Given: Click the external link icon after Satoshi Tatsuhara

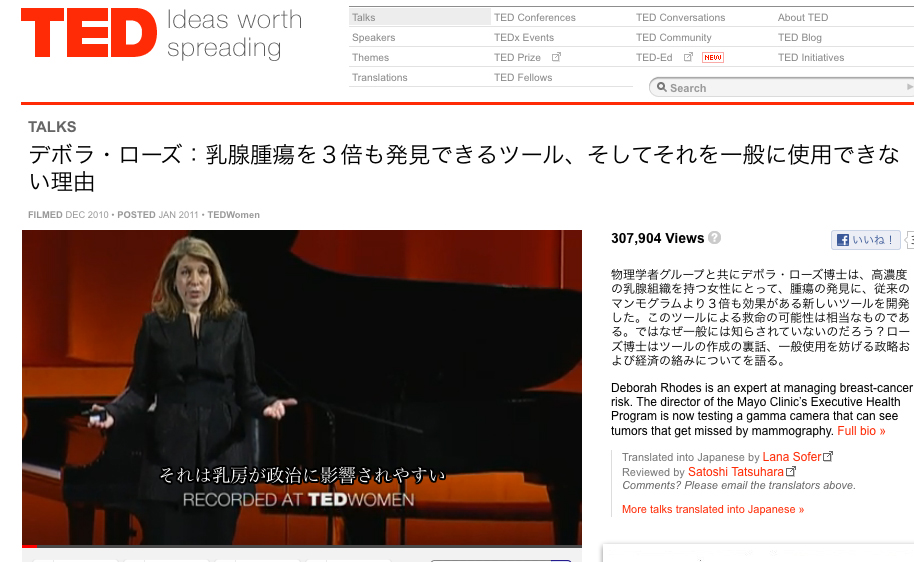Looking at the screenshot, I should click(x=792, y=471).
